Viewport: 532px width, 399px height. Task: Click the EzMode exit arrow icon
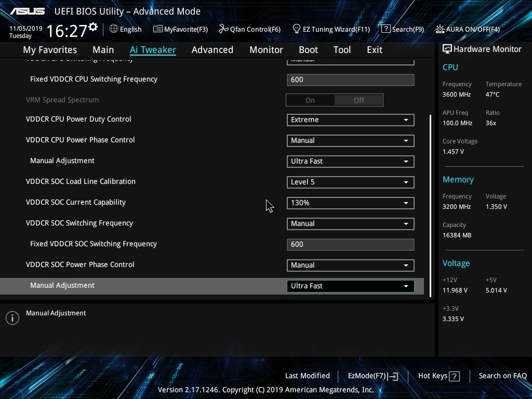click(x=393, y=376)
